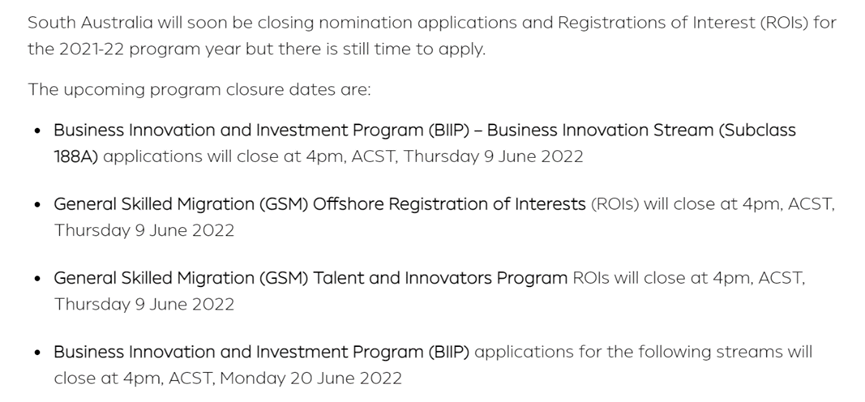Click the "2021-22 program year" text

point(149,50)
